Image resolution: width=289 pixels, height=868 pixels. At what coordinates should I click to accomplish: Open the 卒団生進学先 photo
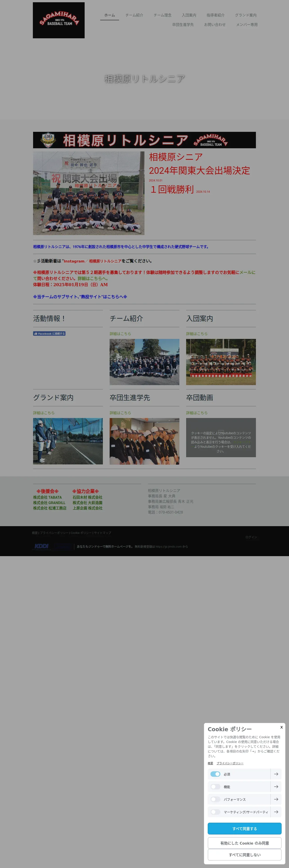pos(144,441)
